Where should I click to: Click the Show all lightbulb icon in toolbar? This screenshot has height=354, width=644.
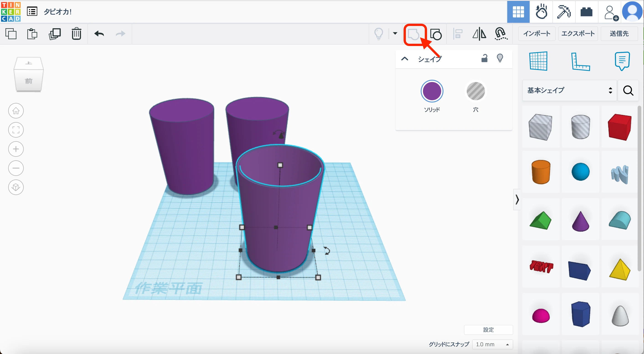379,34
